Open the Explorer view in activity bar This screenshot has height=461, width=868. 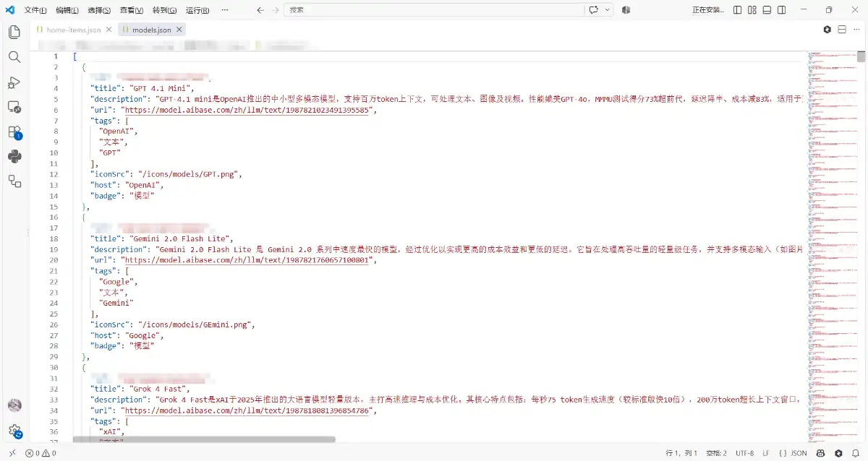(14, 32)
